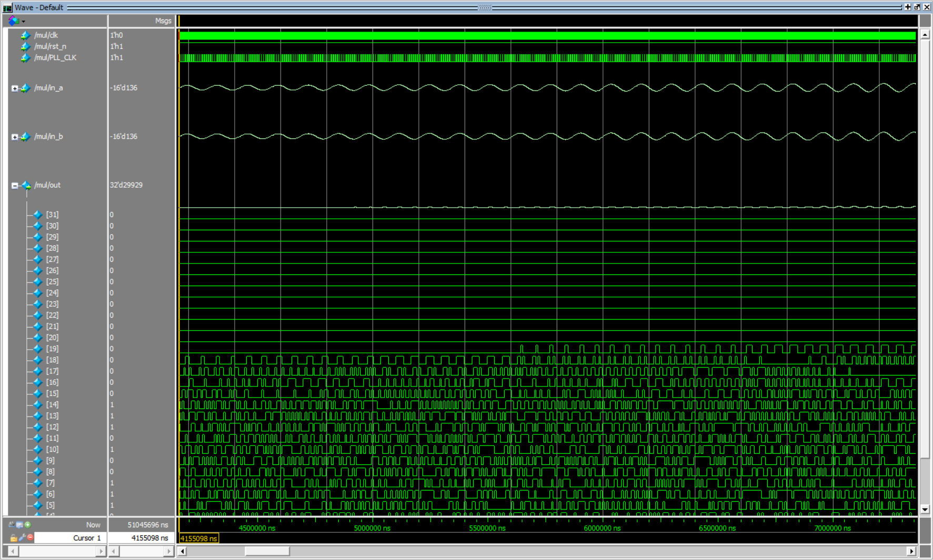Collapse the /mul/out bus
The height and width of the screenshot is (560, 933).
(x=15, y=186)
